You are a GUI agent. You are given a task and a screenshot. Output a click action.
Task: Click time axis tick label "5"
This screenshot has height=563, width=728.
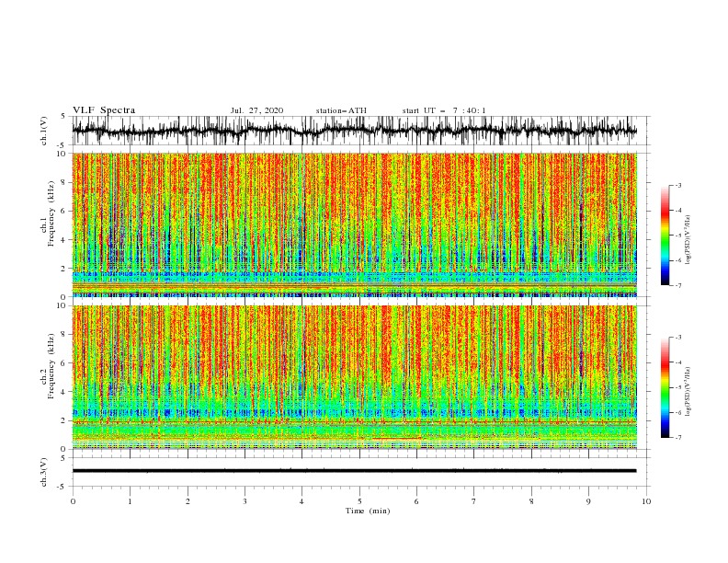(x=359, y=501)
